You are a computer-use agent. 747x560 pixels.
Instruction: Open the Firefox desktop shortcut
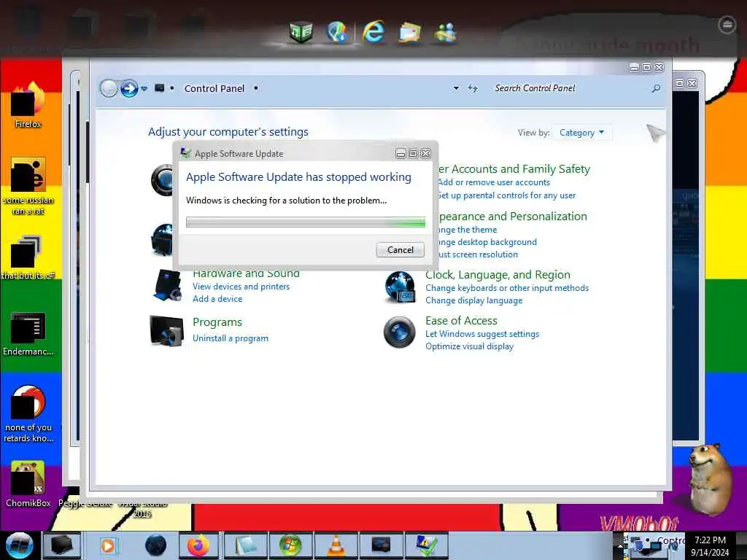pyautogui.click(x=28, y=105)
